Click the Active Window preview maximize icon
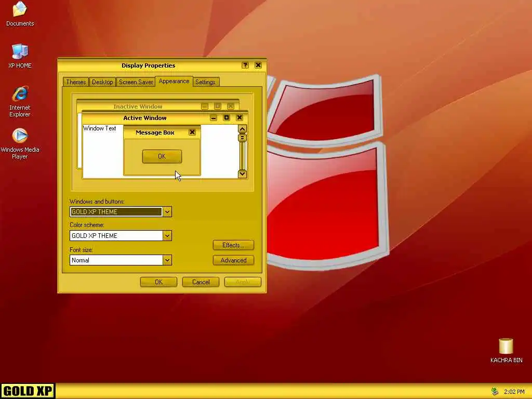The width and height of the screenshot is (532, 399). pos(227,118)
